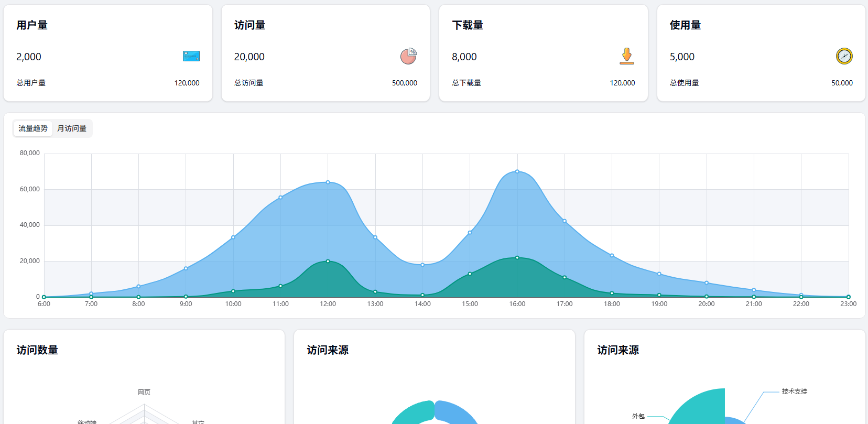Screen dimensions: 868x424
Task: Click the blue data point at 13:00
Action: [x=375, y=237]
